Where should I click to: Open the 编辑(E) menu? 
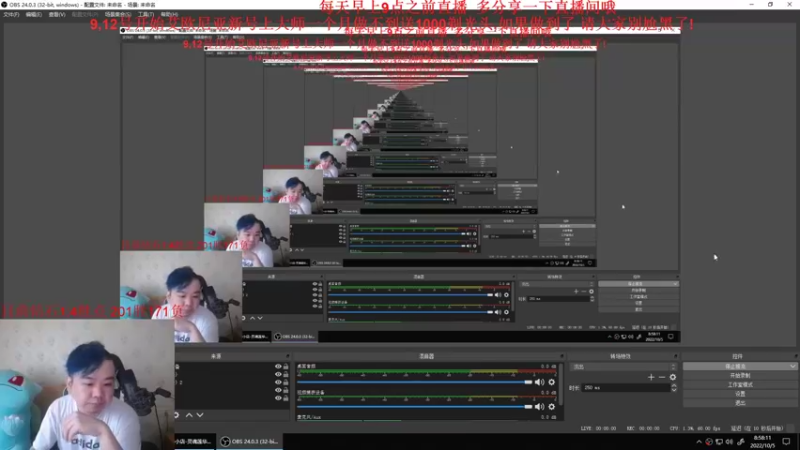pyautogui.click(x=34, y=14)
